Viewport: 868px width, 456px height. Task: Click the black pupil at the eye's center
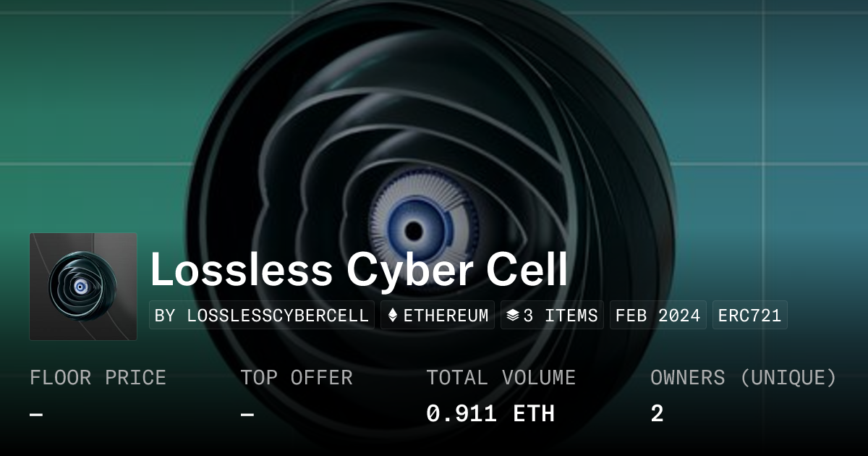click(x=414, y=232)
